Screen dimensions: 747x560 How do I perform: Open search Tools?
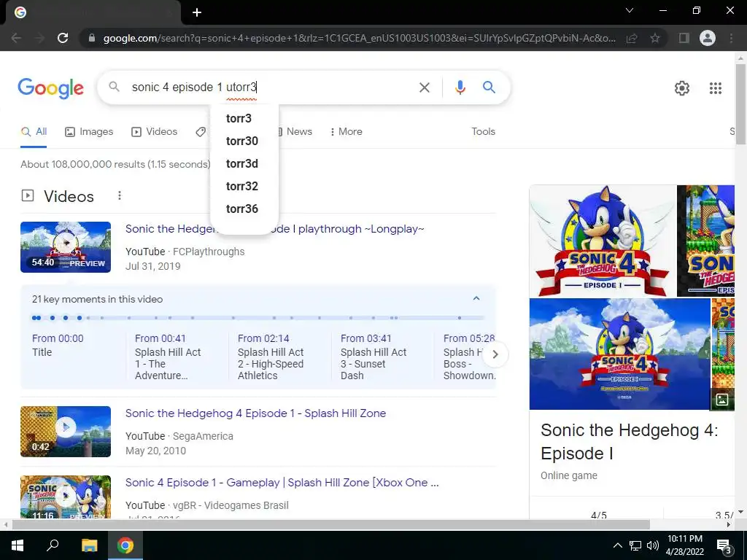coord(483,132)
